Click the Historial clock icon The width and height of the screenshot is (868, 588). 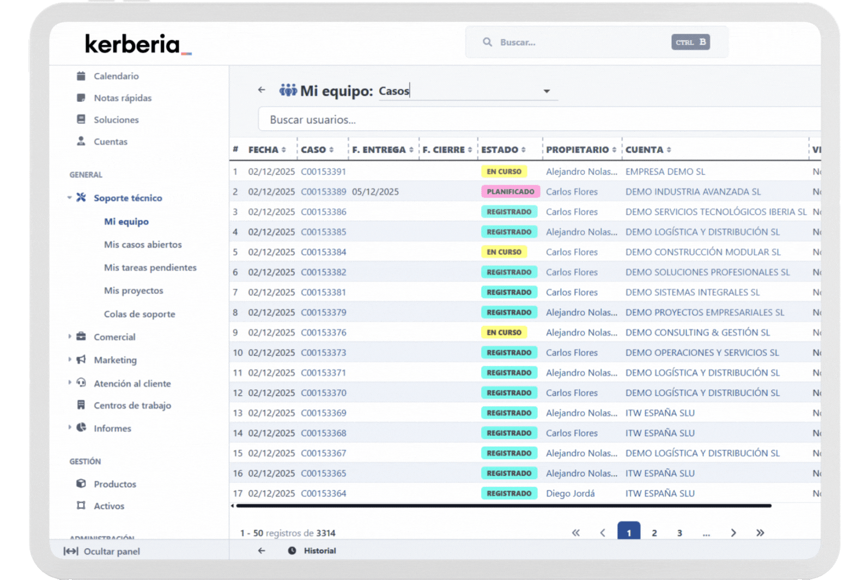pos(292,550)
